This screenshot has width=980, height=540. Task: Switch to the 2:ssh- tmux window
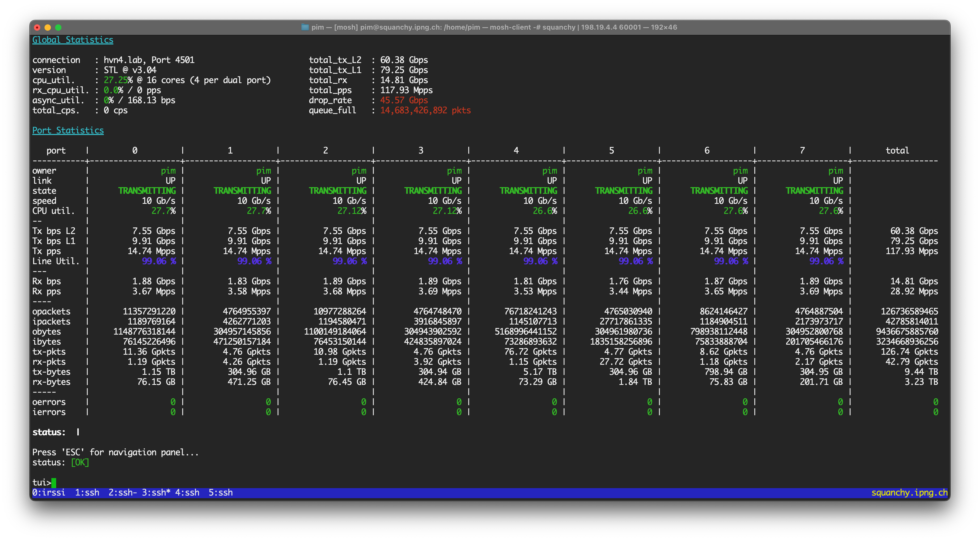[x=122, y=493]
